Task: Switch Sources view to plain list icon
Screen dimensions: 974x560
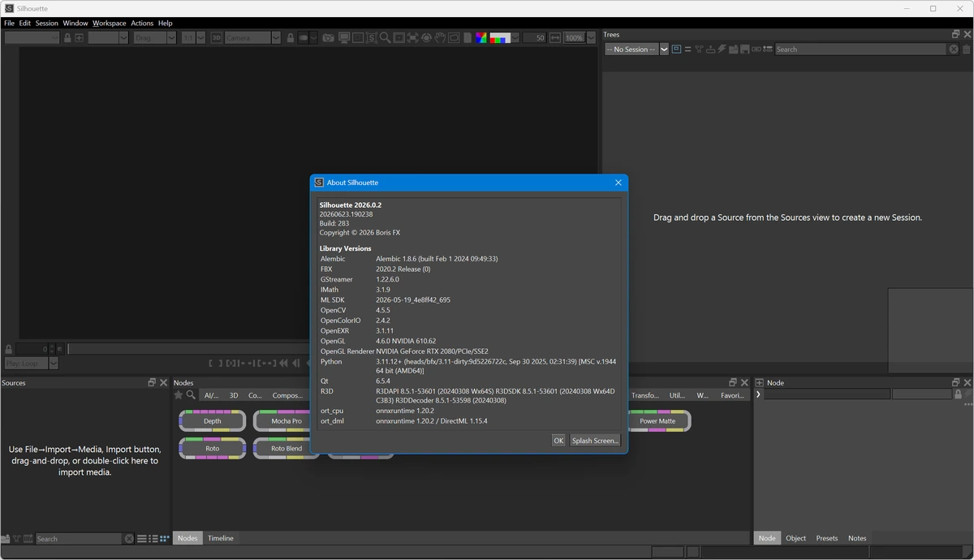Action: pyautogui.click(x=141, y=538)
